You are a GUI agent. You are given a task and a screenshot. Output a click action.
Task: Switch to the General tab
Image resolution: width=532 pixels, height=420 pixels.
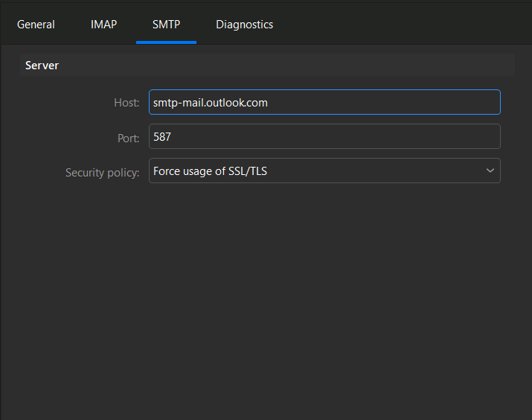(36, 25)
